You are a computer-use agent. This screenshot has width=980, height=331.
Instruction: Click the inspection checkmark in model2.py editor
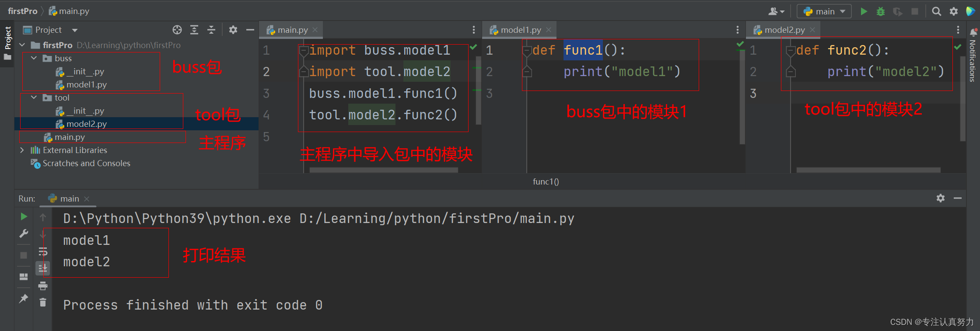point(958,47)
